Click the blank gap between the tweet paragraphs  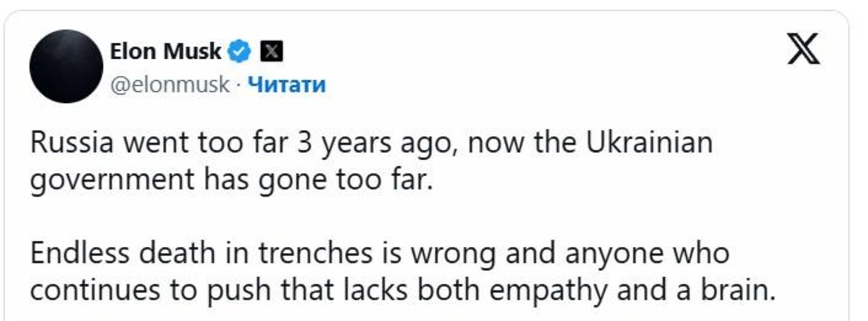click(x=401, y=218)
